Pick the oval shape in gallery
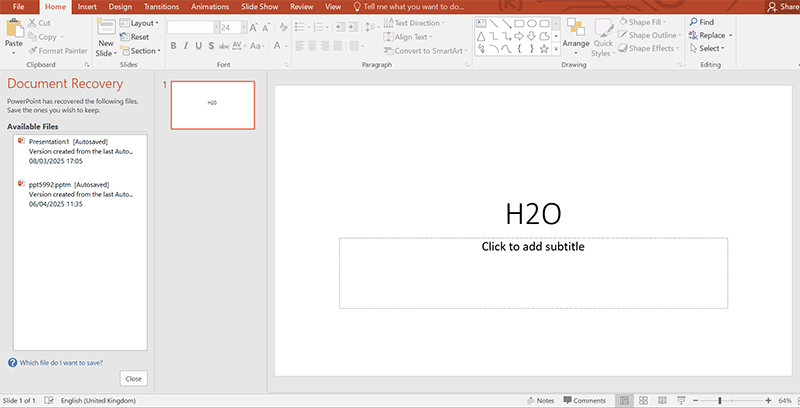The image size is (800, 408). [532, 23]
